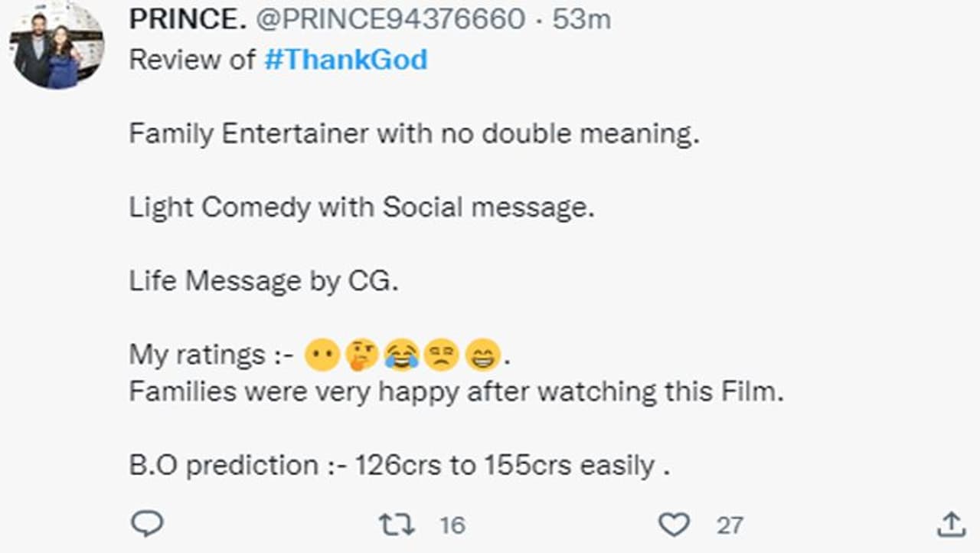Open the tweet's 53m timestamp link
The height and width of the screenshot is (553, 980).
click(x=582, y=20)
